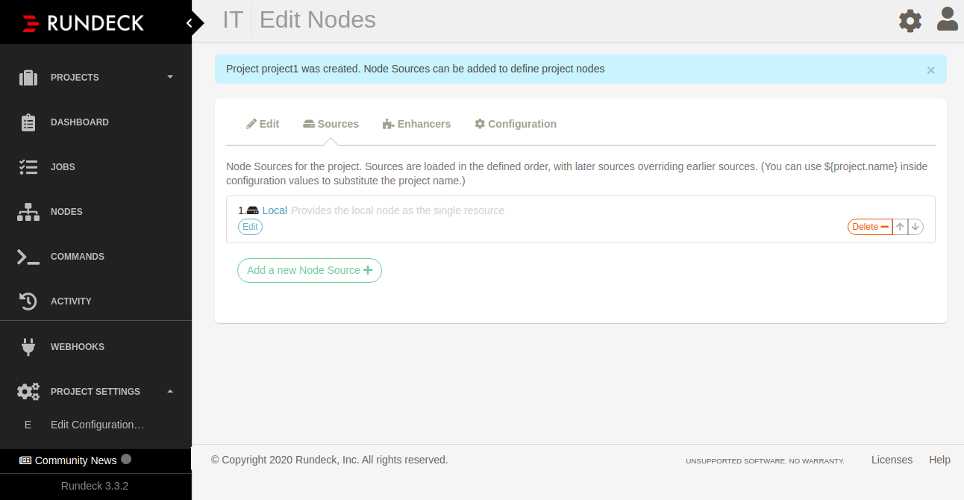Image resolution: width=964 pixels, height=500 pixels.
Task: Click the Rundeck 3.3.2 version text
Action: (95, 486)
